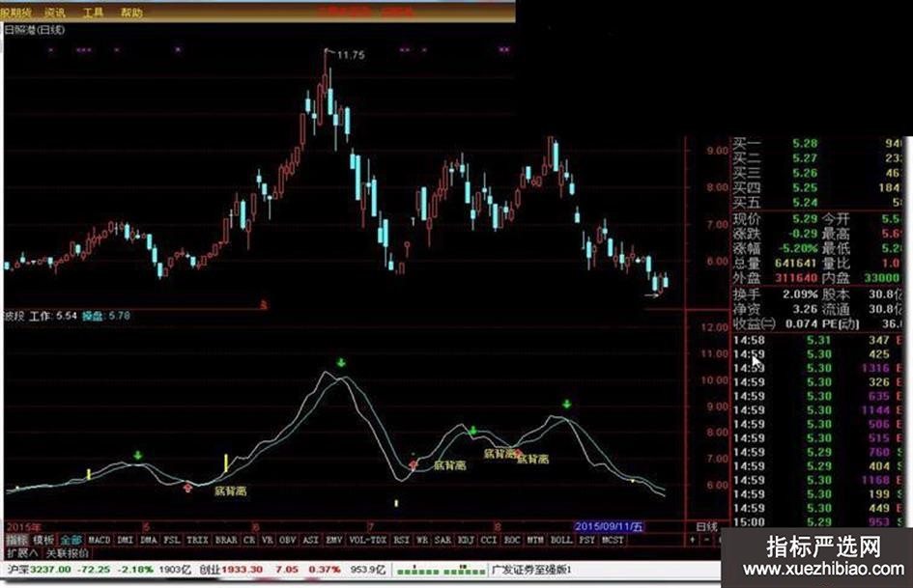Click the 日照港(日线) chart title
Viewport: 913px width, 588px height.
[x=35, y=30]
